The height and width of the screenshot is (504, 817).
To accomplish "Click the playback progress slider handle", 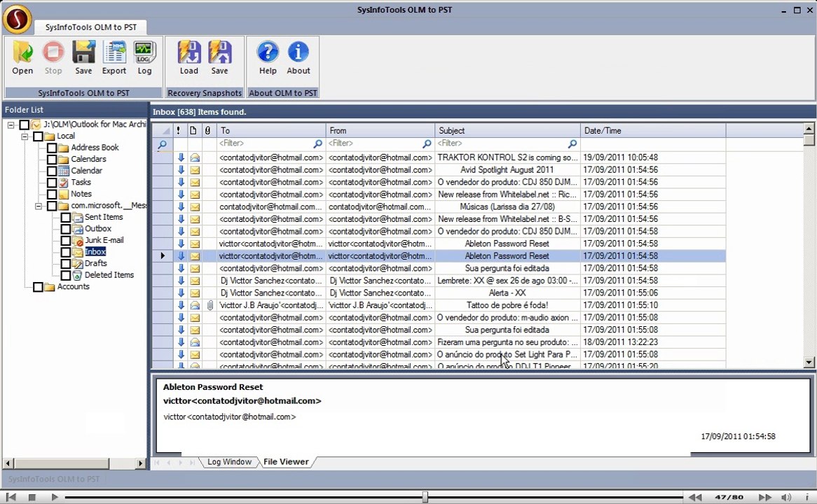I will click(425, 497).
